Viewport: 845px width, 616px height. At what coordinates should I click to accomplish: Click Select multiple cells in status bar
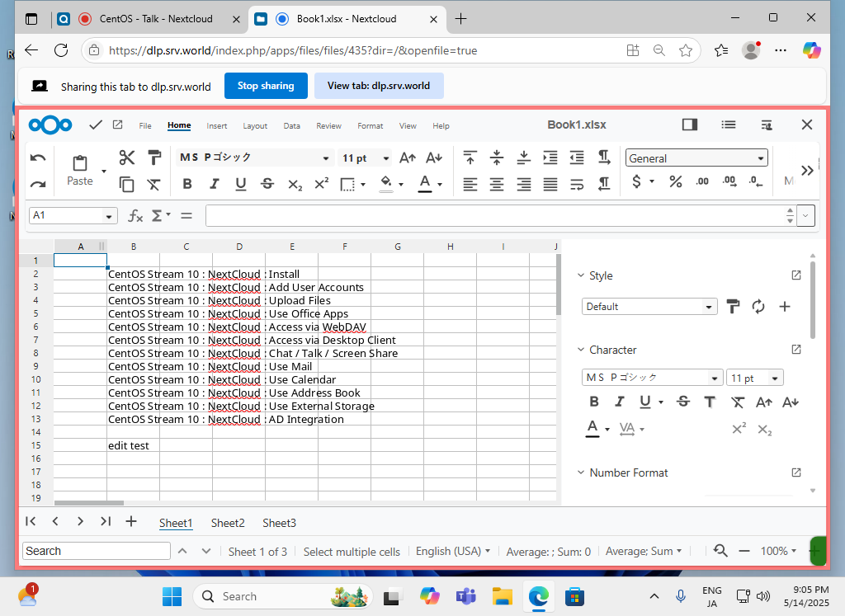352,552
